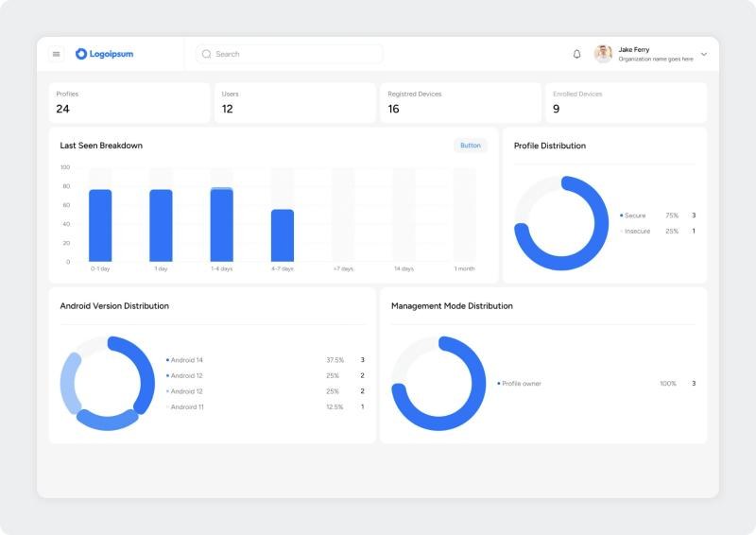Click the ">7 days" axis label
This screenshot has height=535, width=756.
coord(343,268)
